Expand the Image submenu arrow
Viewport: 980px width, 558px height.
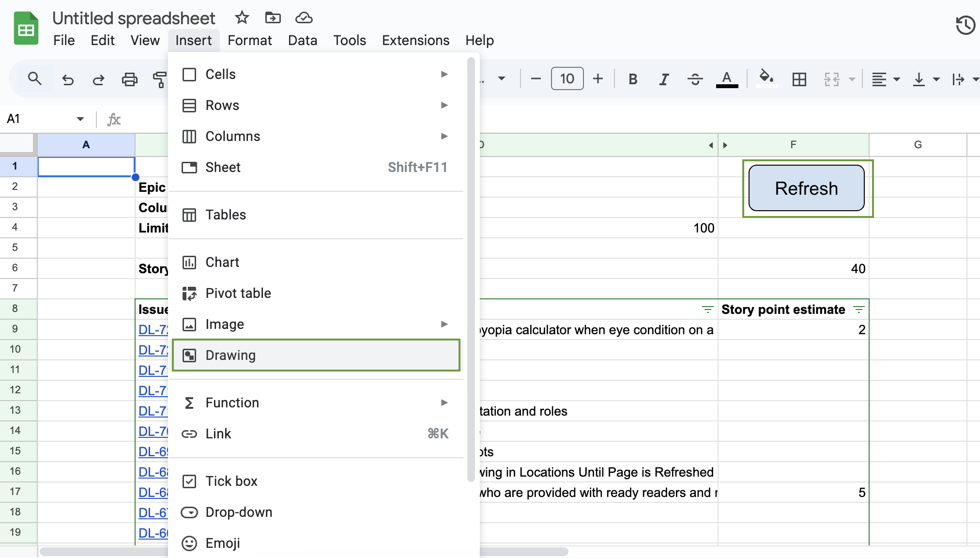(444, 324)
